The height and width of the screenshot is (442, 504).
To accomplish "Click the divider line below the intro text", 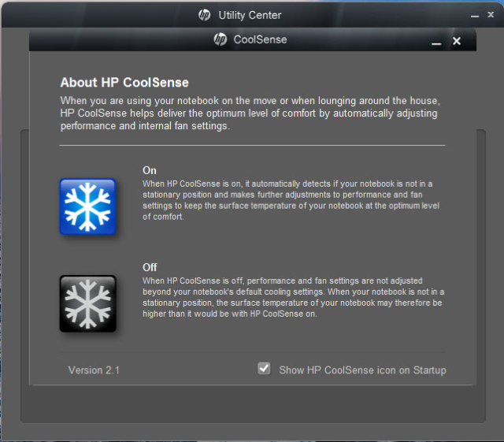I will point(252,145).
